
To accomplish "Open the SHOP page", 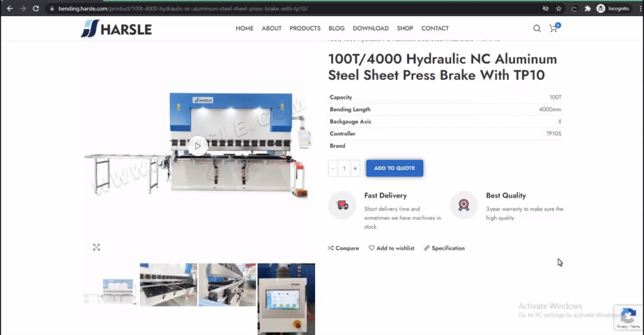I will [405, 28].
